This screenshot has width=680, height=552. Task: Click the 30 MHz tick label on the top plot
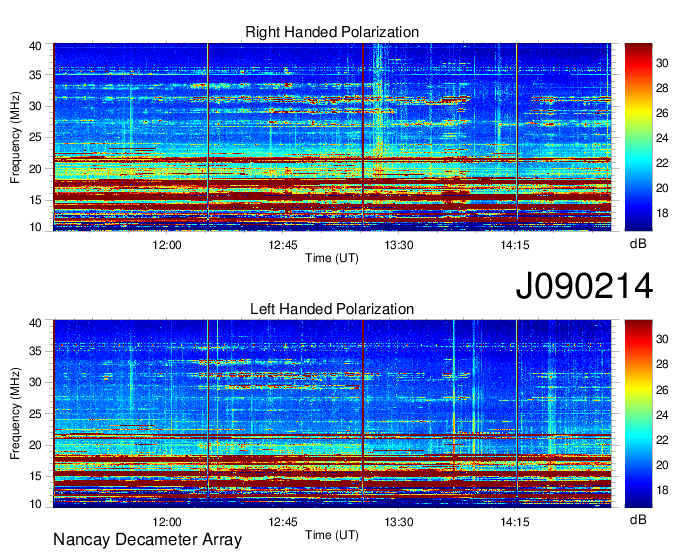[35, 106]
